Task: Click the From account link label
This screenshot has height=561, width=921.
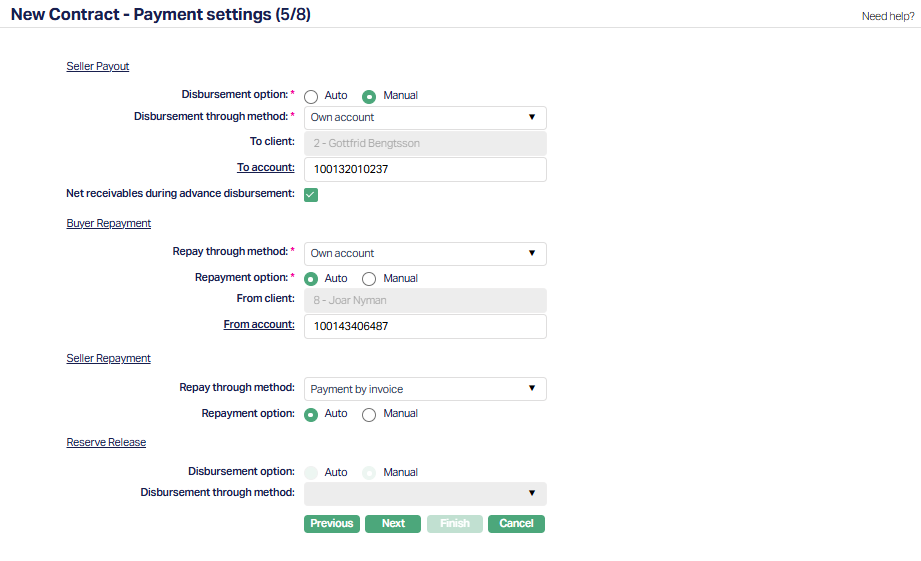Action: [x=259, y=325]
